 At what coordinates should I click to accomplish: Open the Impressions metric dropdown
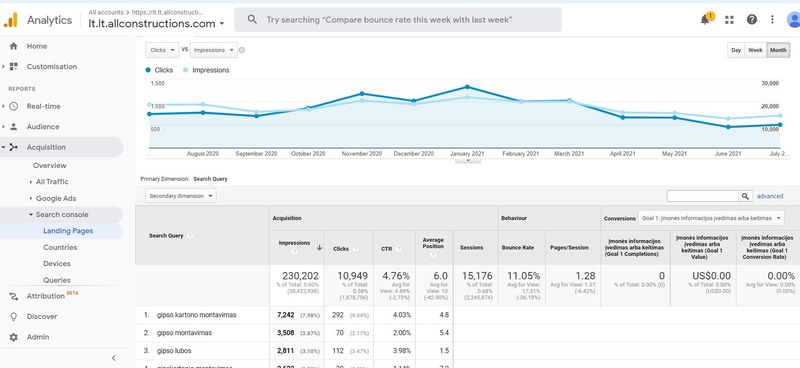(213, 50)
